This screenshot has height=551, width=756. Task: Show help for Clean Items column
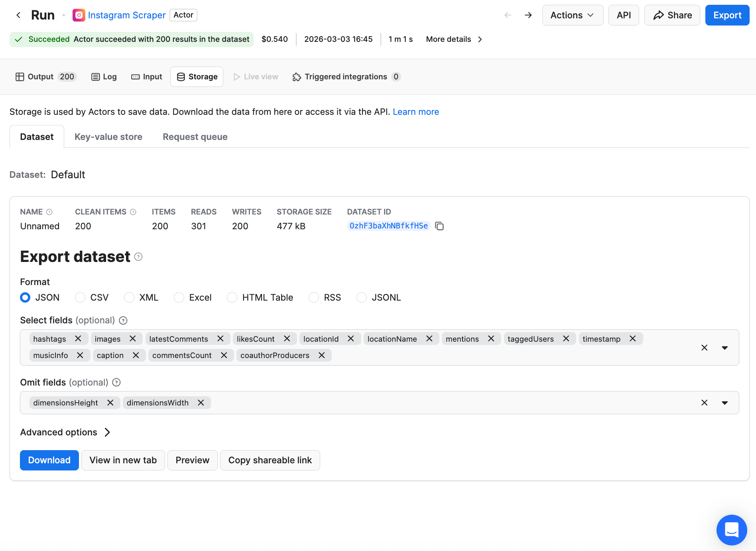click(133, 212)
